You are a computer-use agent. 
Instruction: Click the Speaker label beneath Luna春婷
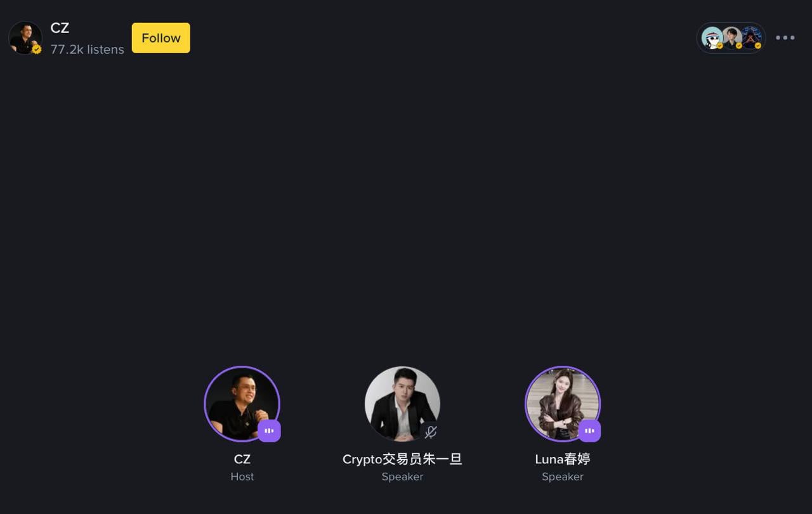(563, 477)
